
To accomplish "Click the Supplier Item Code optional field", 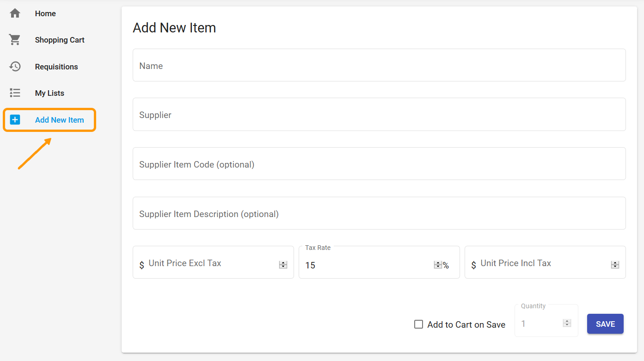I will [379, 163].
